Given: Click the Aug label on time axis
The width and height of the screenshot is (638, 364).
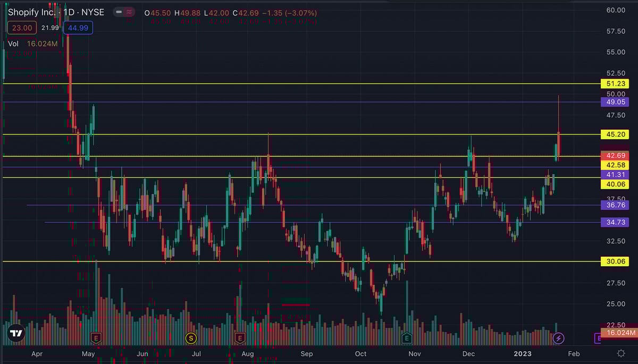Looking at the screenshot, I should tap(248, 353).
